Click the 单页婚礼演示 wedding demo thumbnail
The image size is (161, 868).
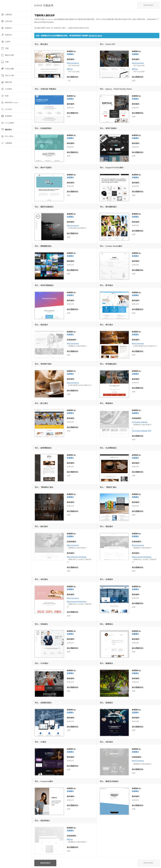pos(114,383)
